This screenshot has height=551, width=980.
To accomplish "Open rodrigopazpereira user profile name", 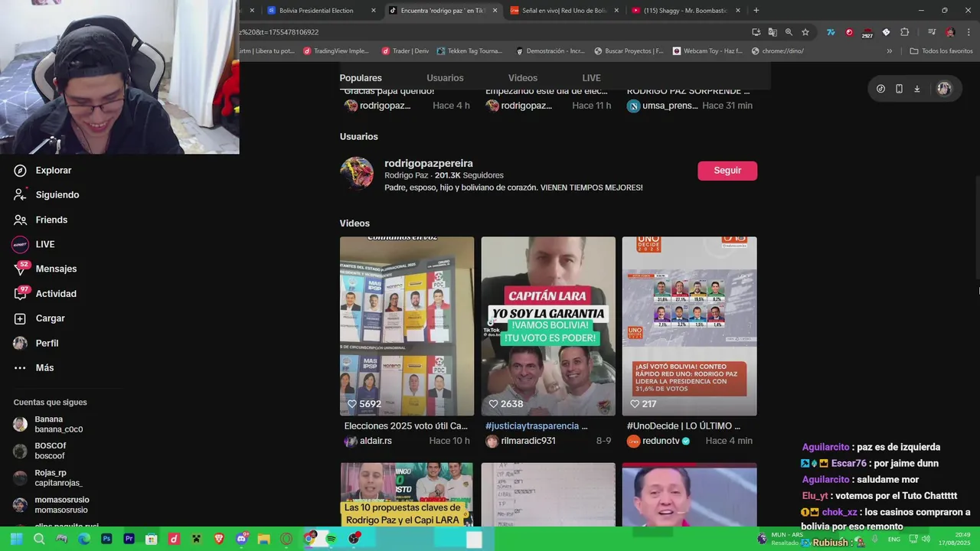I will coord(429,163).
